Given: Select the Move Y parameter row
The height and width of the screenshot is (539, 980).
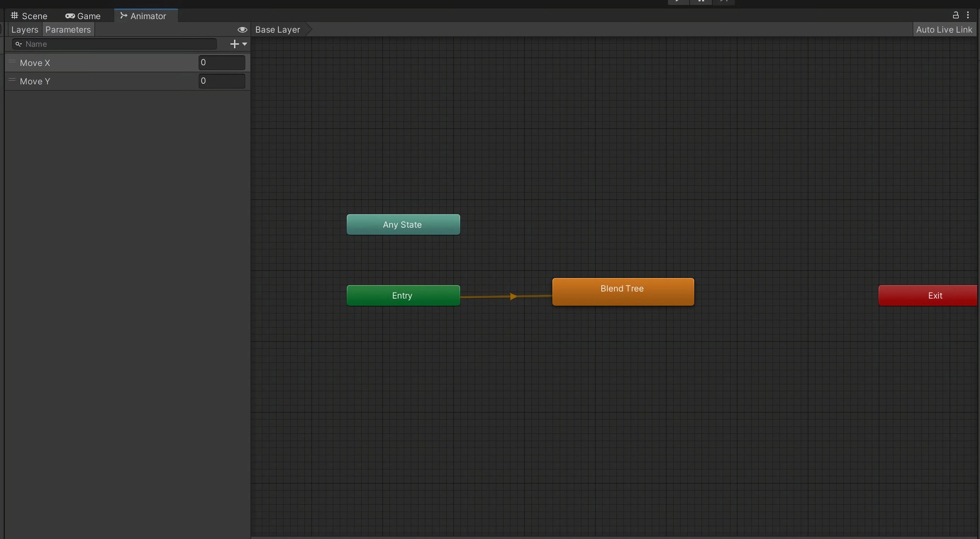Looking at the screenshot, I should click(x=127, y=81).
